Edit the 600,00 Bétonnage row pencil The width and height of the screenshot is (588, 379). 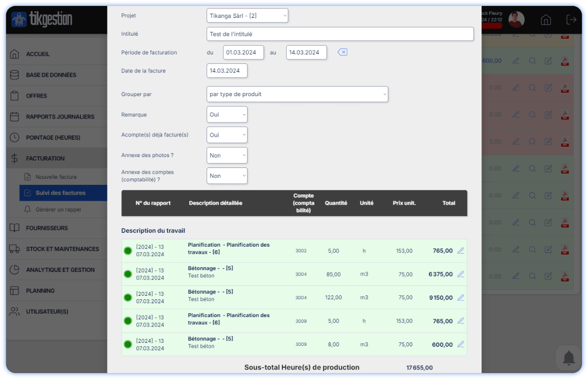(461, 344)
